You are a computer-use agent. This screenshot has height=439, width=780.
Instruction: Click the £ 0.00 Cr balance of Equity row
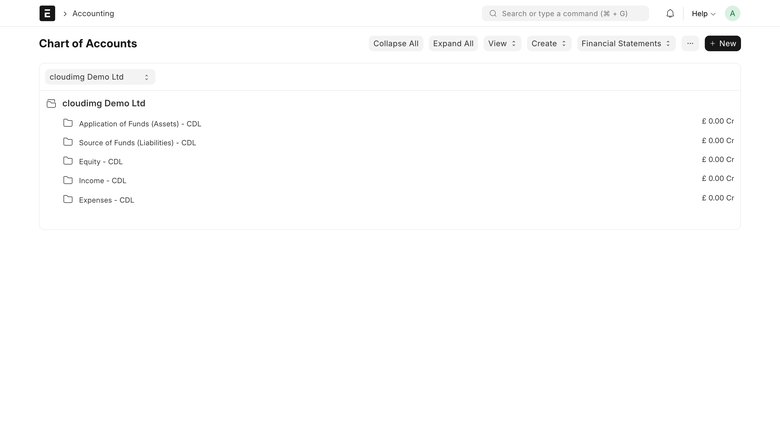click(718, 159)
